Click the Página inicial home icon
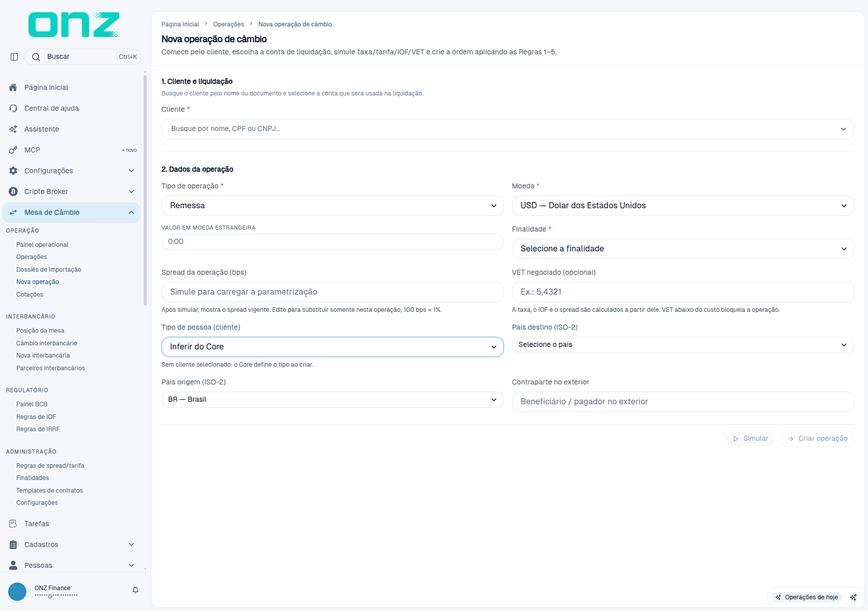Image resolution: width=868 pixels, height=611 pixels. tap(13, 87)
